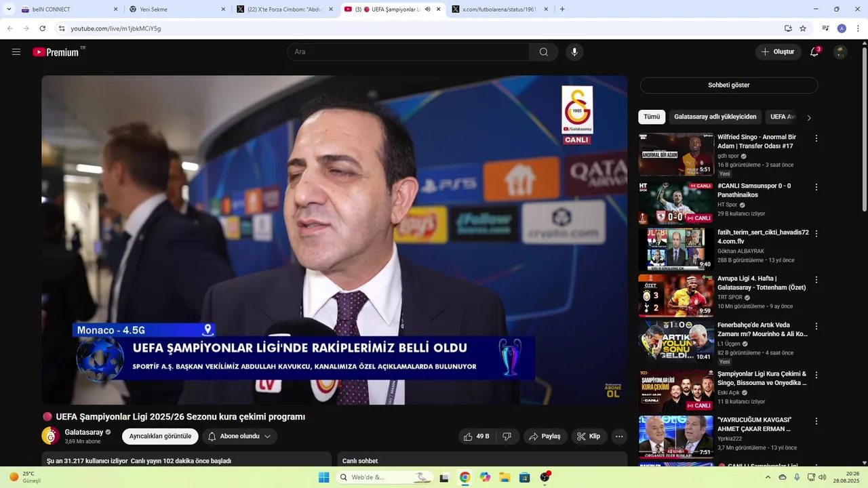This screenshot has width=868, height=488.
Task: Like the video with thumbs up
Action: click(x=477, y=436)
